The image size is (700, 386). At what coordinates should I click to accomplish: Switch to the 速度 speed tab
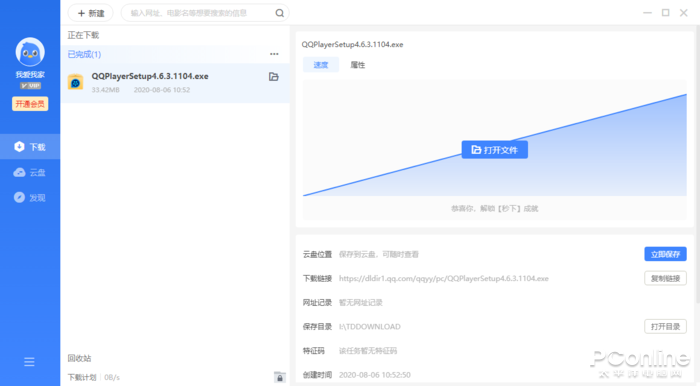(x=321, y=65)
